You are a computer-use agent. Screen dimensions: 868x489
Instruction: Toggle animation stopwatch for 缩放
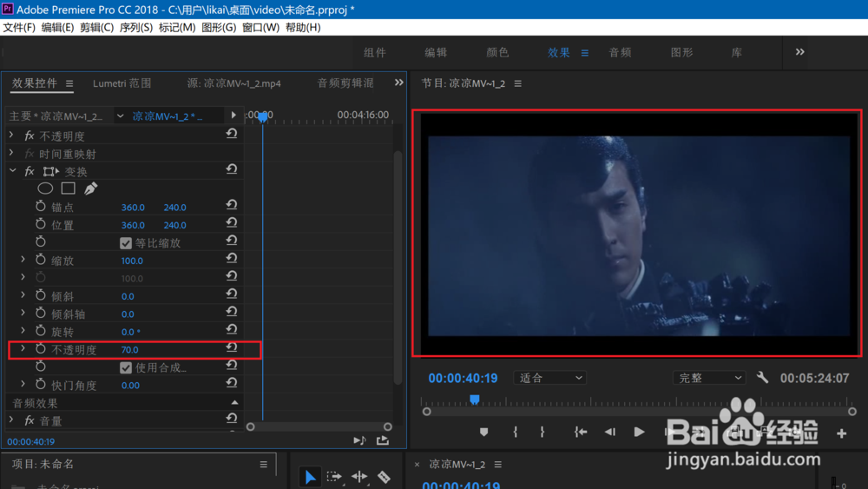tap(41, 259)
